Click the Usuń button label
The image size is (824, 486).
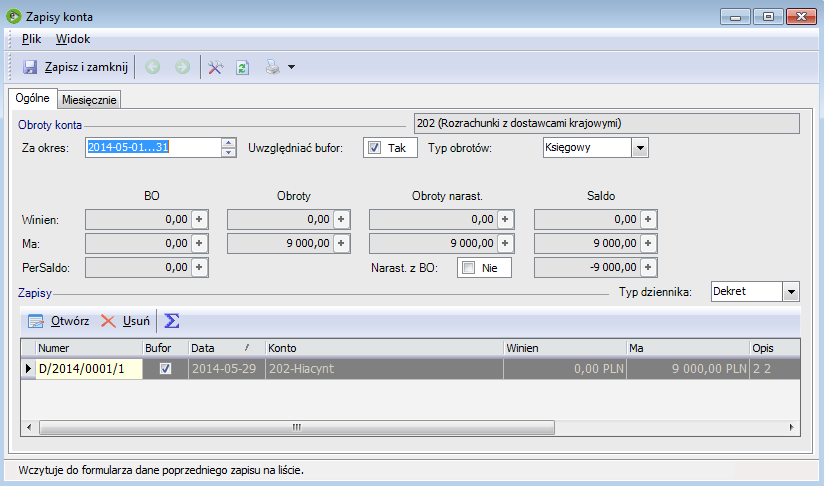point(136,321)
